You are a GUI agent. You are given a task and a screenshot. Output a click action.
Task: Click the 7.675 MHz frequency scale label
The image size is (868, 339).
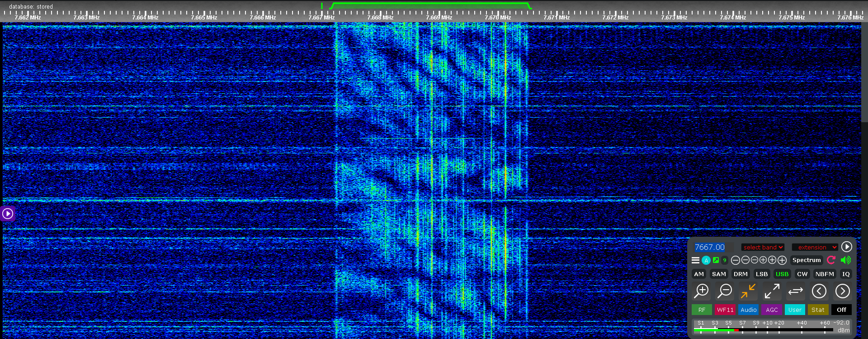click(x=792, y=18)
